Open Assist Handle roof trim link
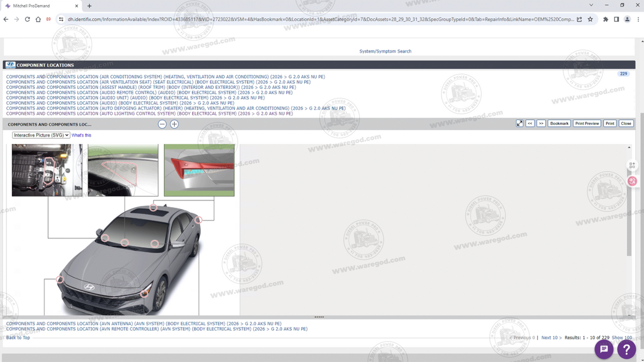644x362 pixels. (151, 87)
